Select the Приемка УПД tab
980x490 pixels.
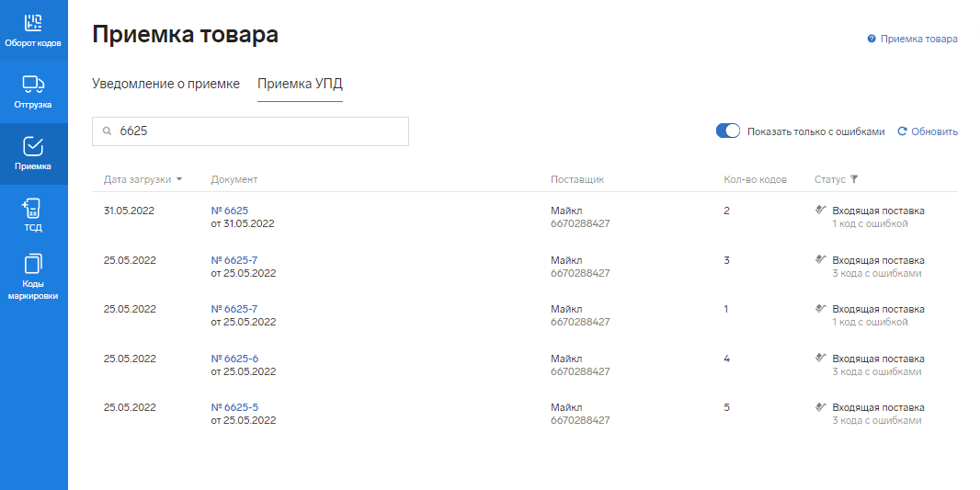300,84
